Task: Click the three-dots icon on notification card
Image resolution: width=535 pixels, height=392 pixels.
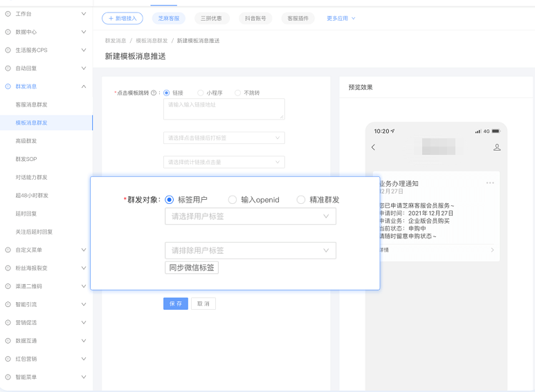Action: [490, 183]
